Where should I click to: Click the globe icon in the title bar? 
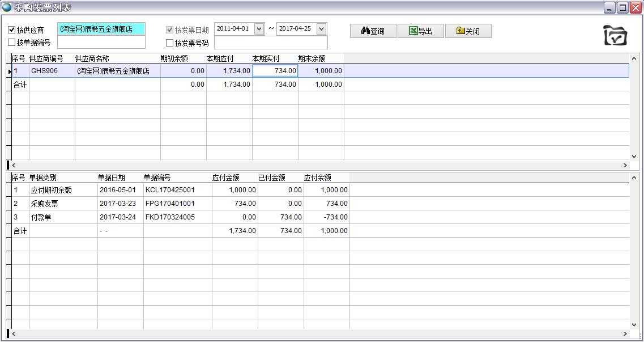tap(7, 7)
